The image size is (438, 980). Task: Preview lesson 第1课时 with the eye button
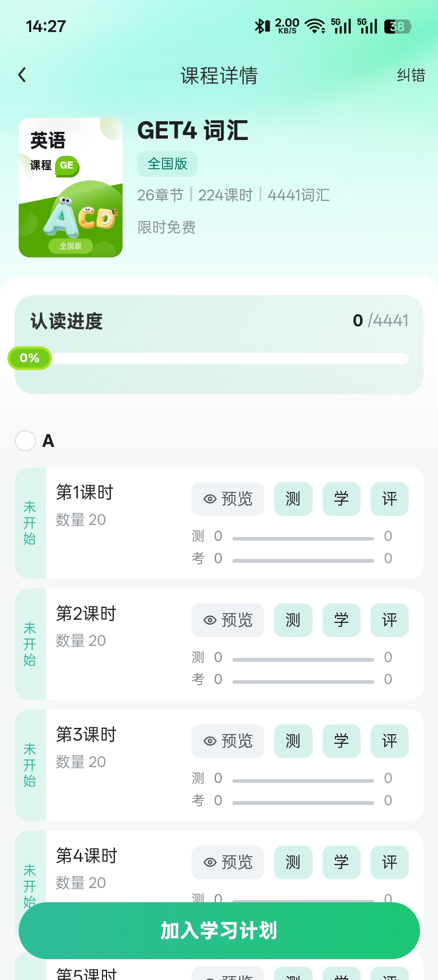pyautogui.click(x=228, y=499)
